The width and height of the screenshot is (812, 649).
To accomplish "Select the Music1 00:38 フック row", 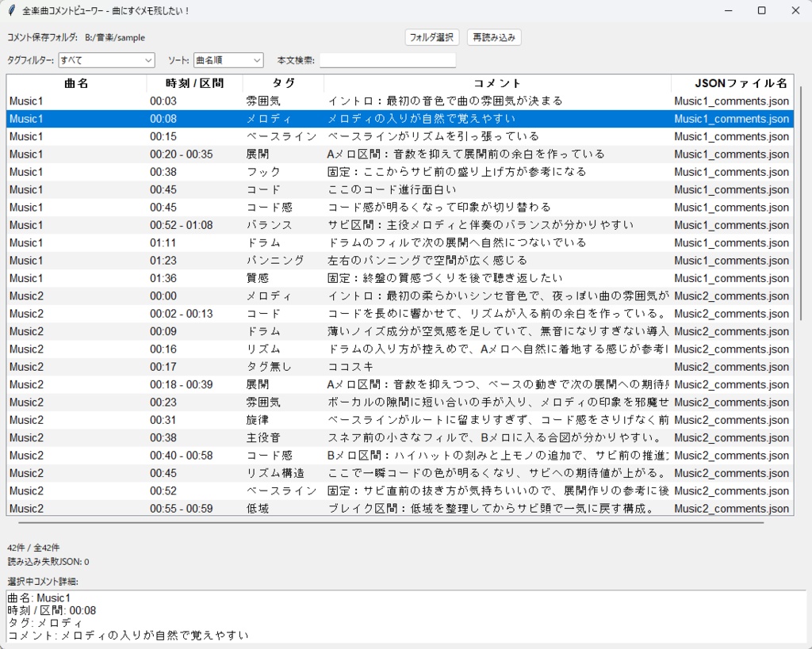I will [x=400, y=172].
